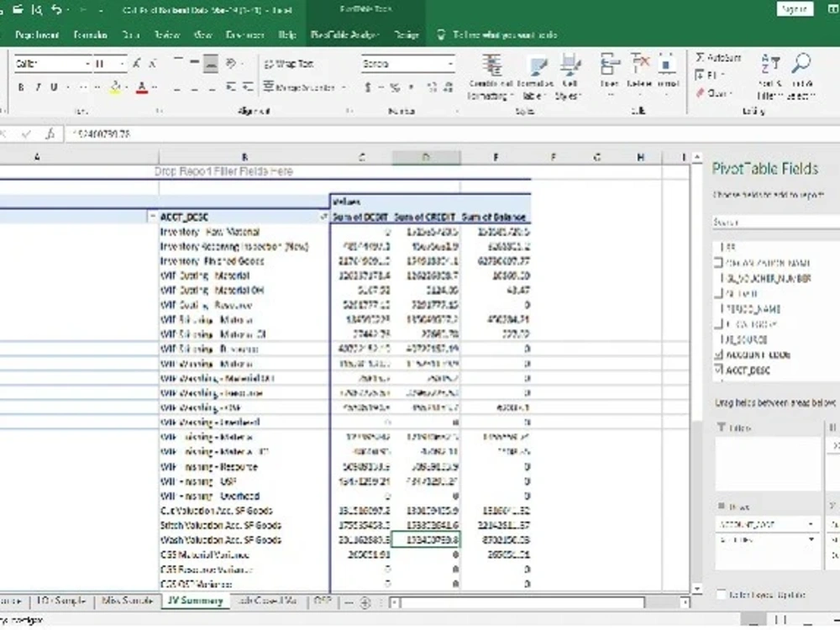Enable Wrap Text
840x630 pixels.
coord(288,64)
